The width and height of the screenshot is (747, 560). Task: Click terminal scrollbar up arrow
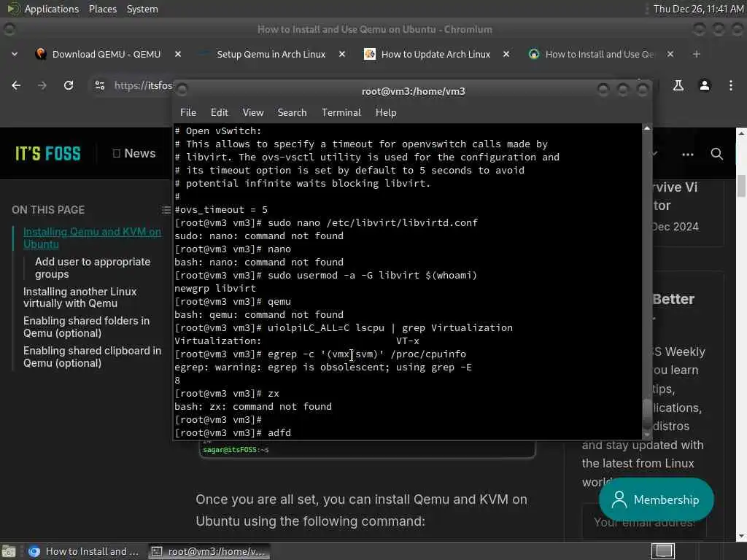pos(646,128)
